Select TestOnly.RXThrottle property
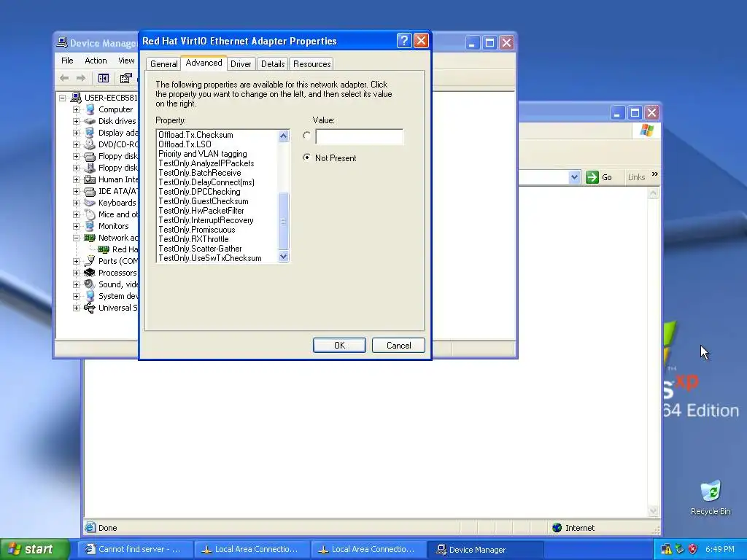This screenshot has width=747, height=560. tap(193, 239)
